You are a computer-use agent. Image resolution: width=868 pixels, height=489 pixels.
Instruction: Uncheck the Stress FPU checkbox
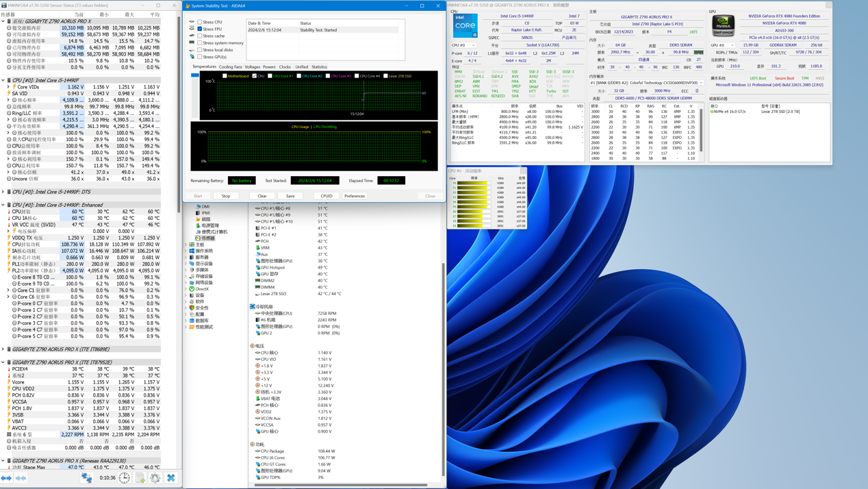[x=200, y=29]
